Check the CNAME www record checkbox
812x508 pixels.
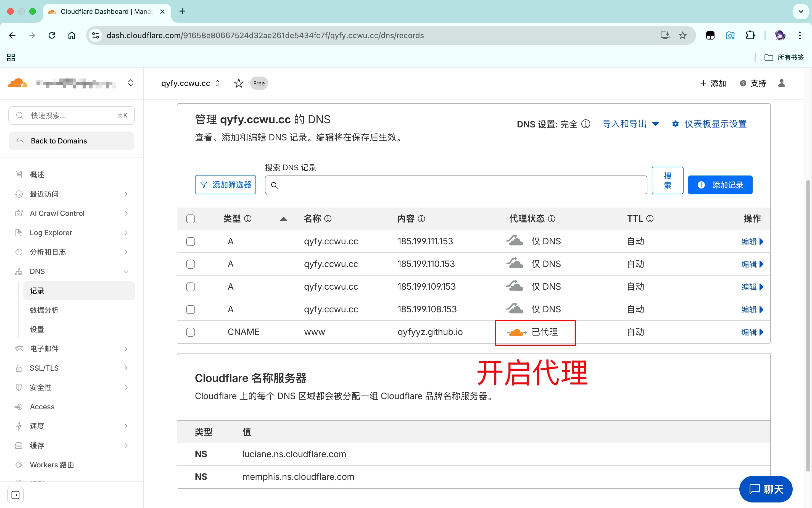tap(191, 332)
